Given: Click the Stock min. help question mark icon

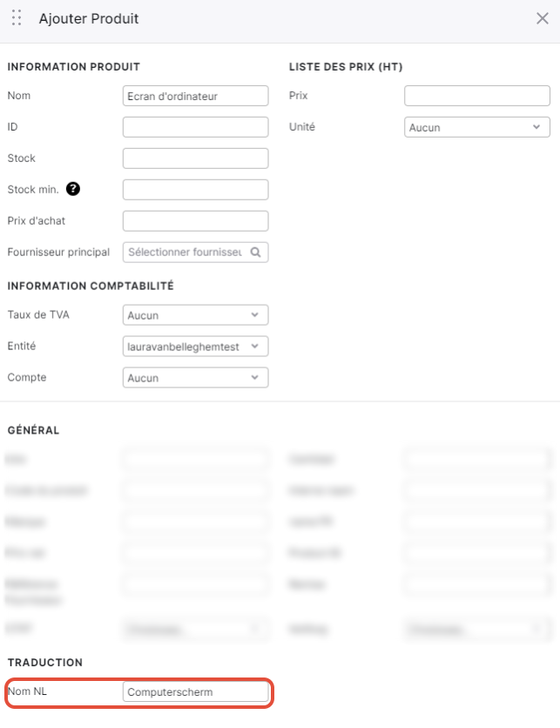Looking at the screenshot, I should click(73, 189).
